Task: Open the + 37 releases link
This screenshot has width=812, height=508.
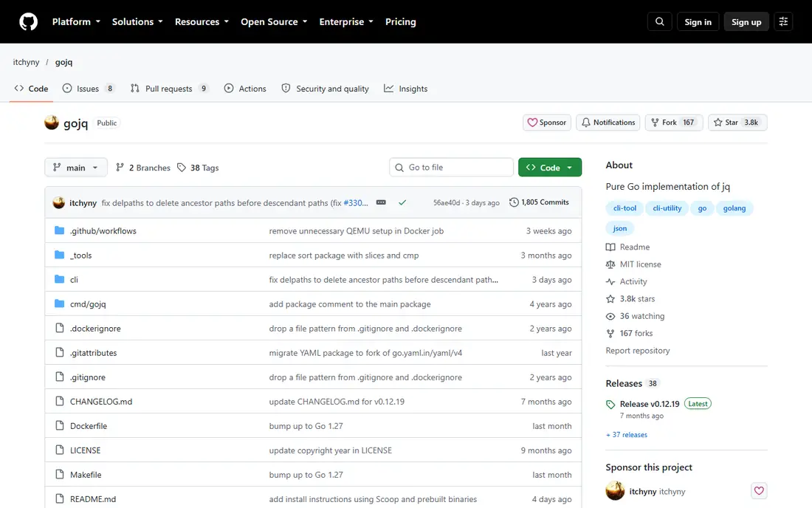Action: tap(627, 434)
